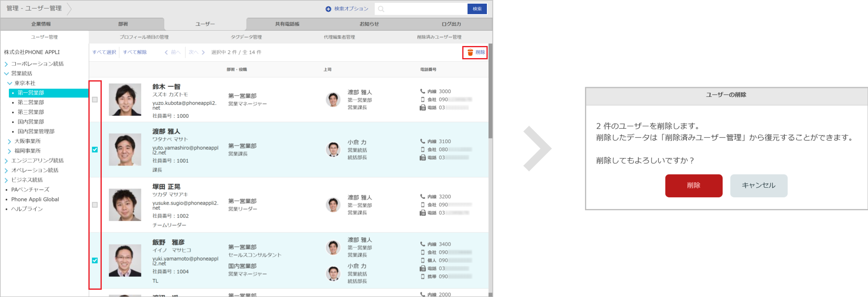The image size is (868, 297).
Task: Click the 内線 3200 phone icon
Action: point(422,197)
